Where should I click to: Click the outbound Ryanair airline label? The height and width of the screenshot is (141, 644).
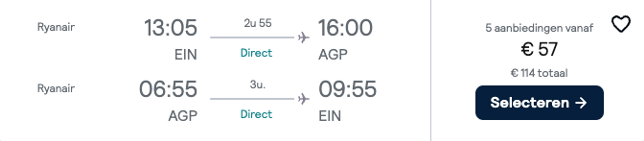coord(56,27)
